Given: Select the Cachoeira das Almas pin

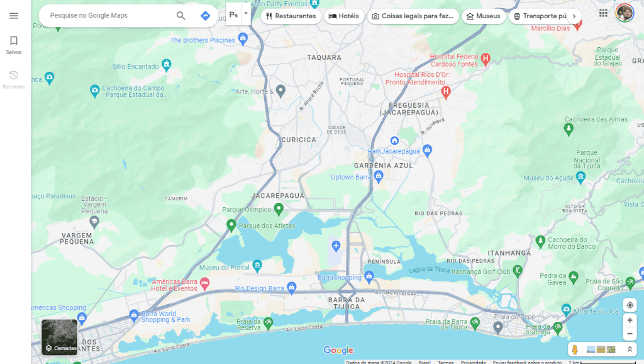Looking at the screenshot, I should click(x=569, y=129).
